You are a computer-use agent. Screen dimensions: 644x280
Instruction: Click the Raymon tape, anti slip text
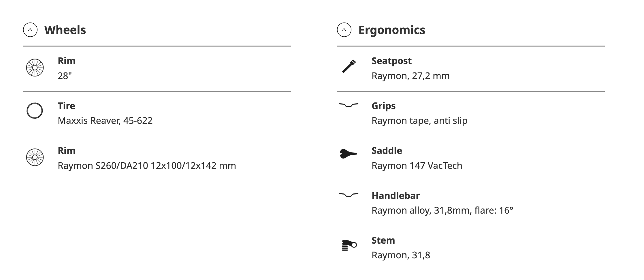click(419, 121)
